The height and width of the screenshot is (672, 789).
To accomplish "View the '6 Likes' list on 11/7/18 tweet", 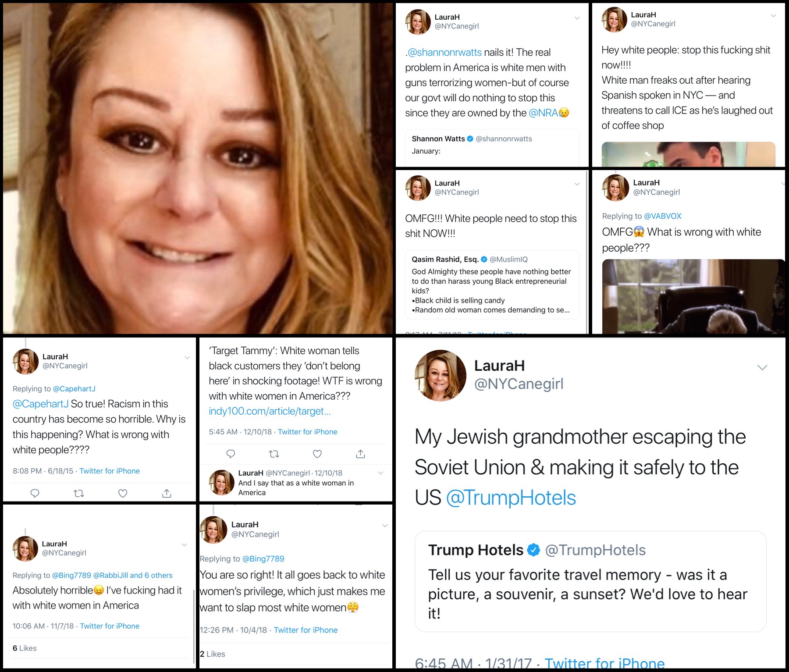I will tap(25, 648).
